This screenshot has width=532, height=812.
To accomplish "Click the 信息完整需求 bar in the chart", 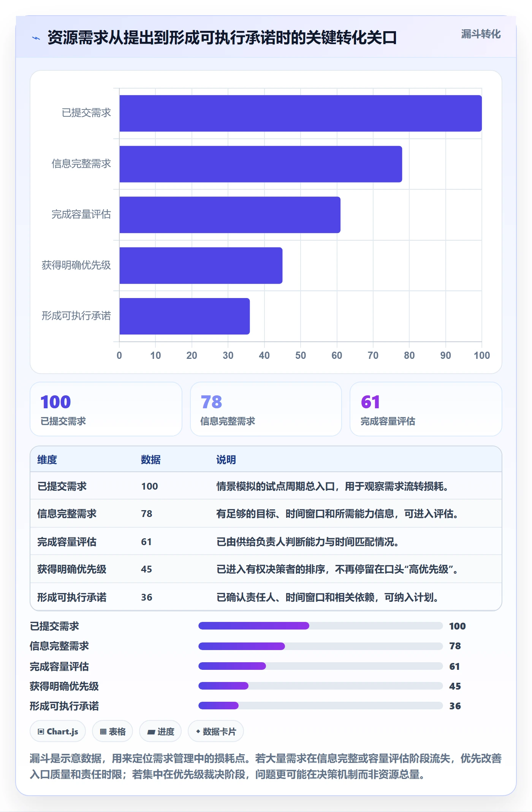I will (x=261, y=164).
